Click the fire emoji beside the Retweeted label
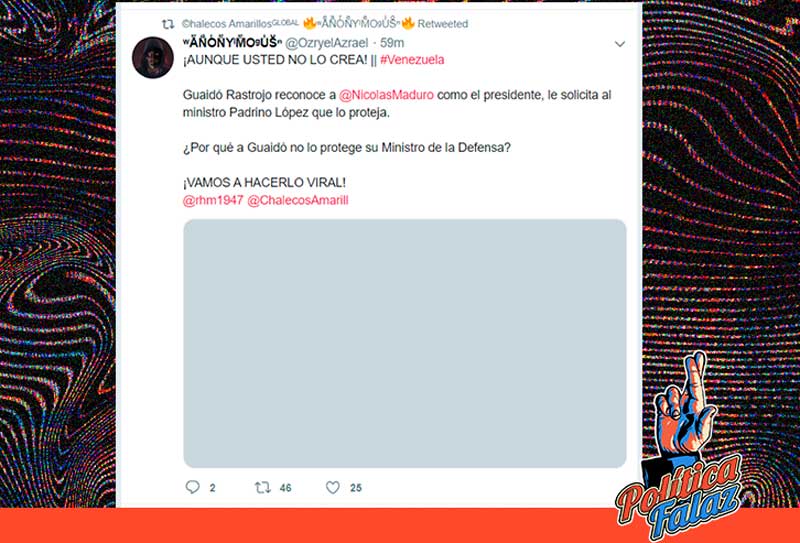Image resolution: width=800 pixels, height=543 pixels. click(408, 23)
